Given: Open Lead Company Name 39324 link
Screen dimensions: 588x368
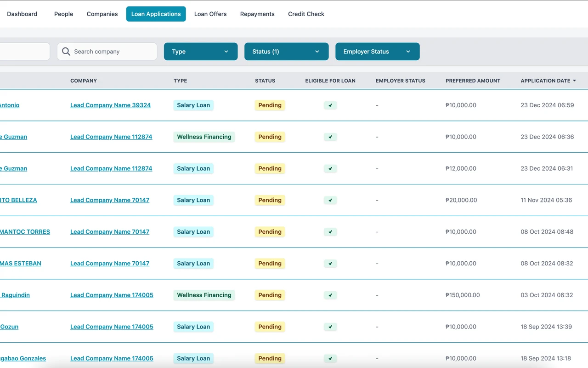Looking at the screenshot, I should click(x=110, y=105).
